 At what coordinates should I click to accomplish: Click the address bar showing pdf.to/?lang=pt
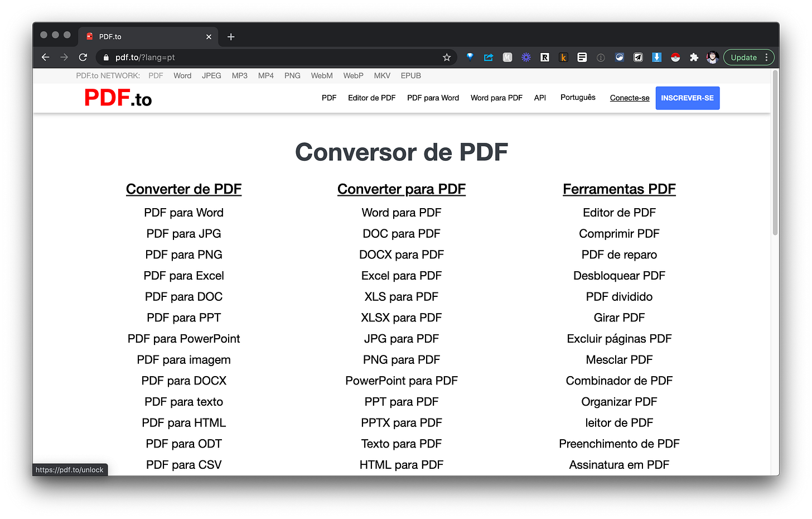coord(276,57)
